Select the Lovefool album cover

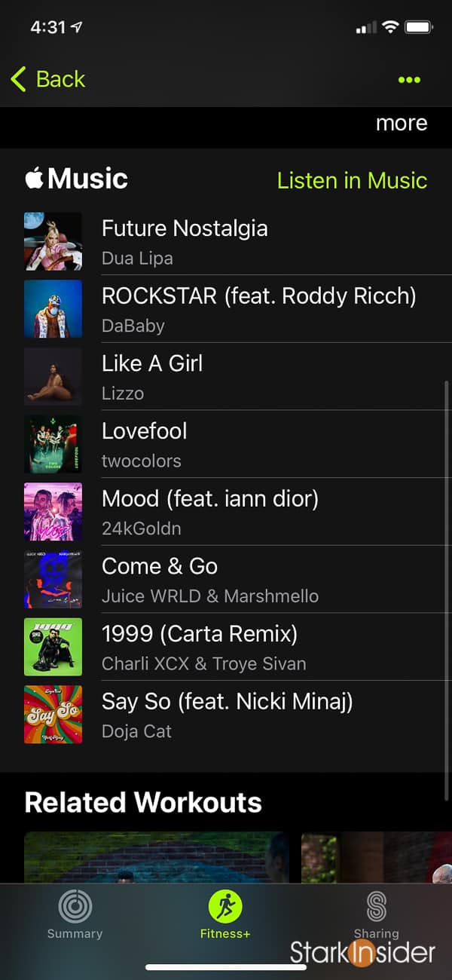(x=53, y=444)
